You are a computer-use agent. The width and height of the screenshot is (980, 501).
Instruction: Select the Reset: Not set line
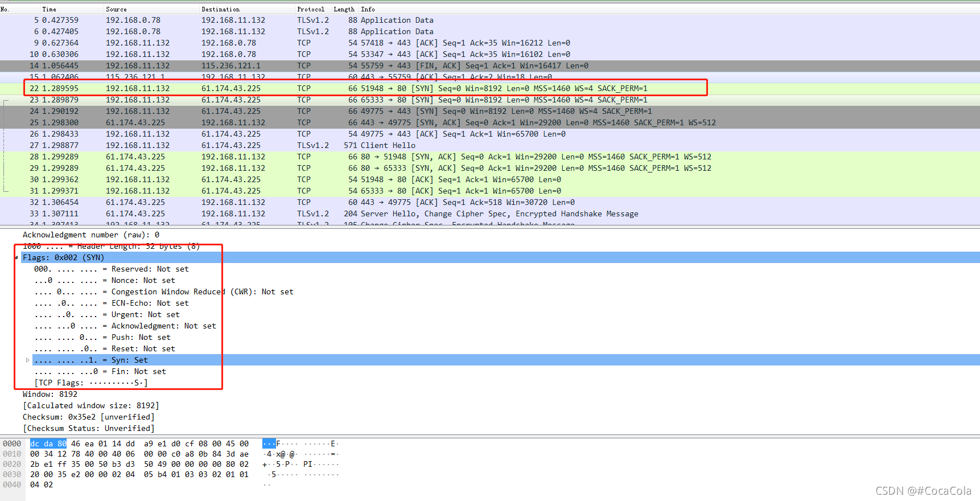(x=104, y=348)
